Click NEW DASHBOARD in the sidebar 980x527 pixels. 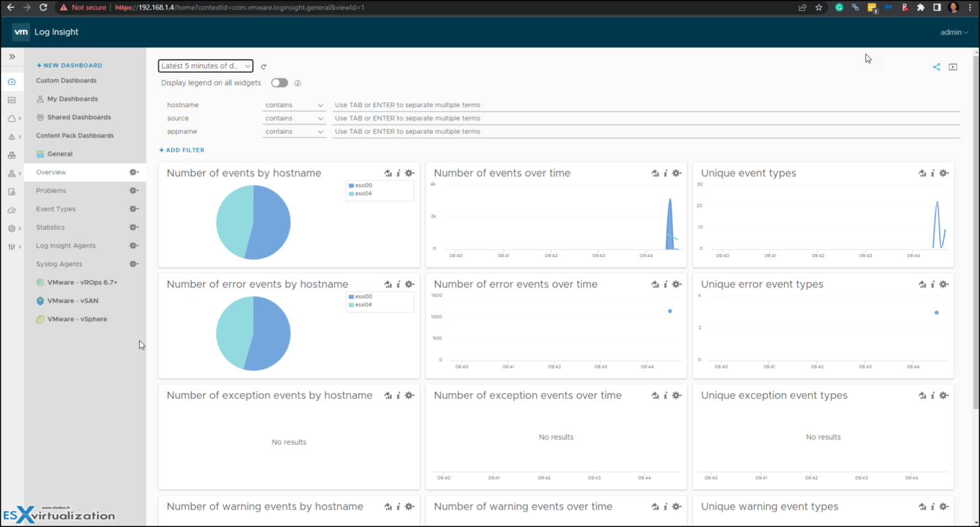[x=69, y=64]
